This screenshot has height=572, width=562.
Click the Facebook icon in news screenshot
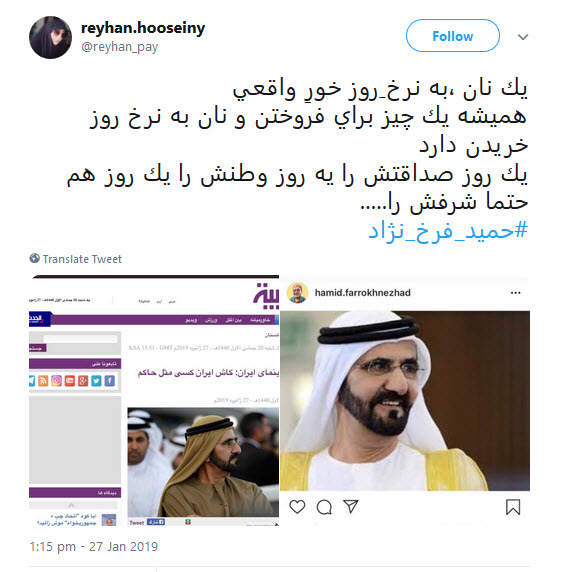click(109, 381)
